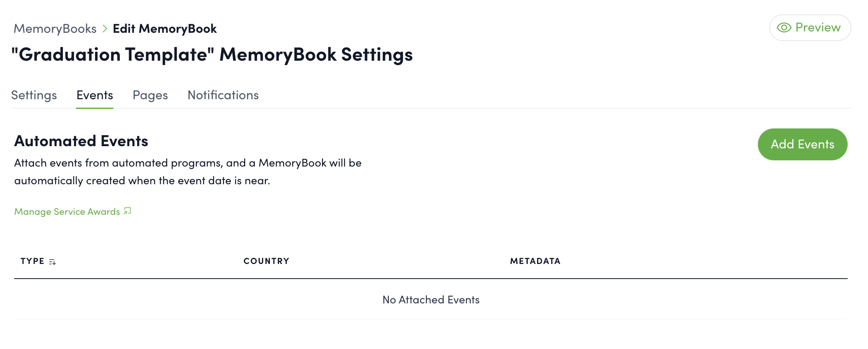Click the eye icon in Preview button
The height and width of the screenshot is (349, 868).
784,27
